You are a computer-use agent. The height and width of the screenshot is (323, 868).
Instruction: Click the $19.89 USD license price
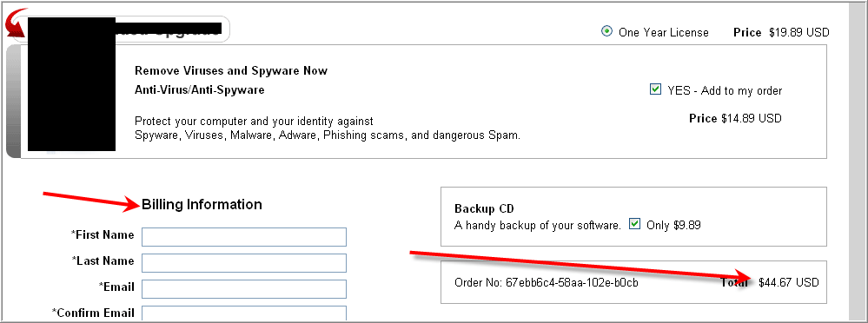tap(798, 33)
